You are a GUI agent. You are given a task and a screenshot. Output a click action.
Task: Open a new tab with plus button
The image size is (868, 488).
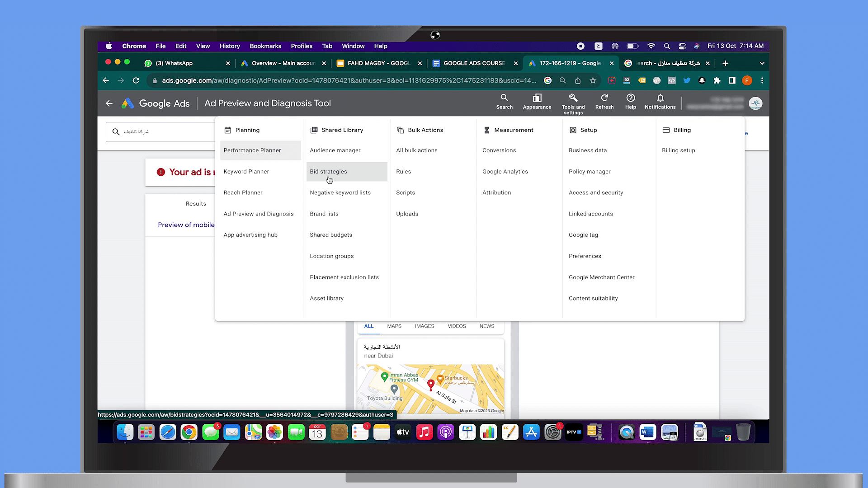pos(725,63)
